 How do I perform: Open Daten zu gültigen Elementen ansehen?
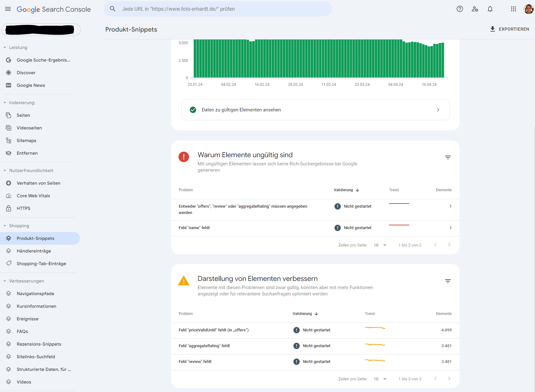pyautogui.click(x=315, y=110)
